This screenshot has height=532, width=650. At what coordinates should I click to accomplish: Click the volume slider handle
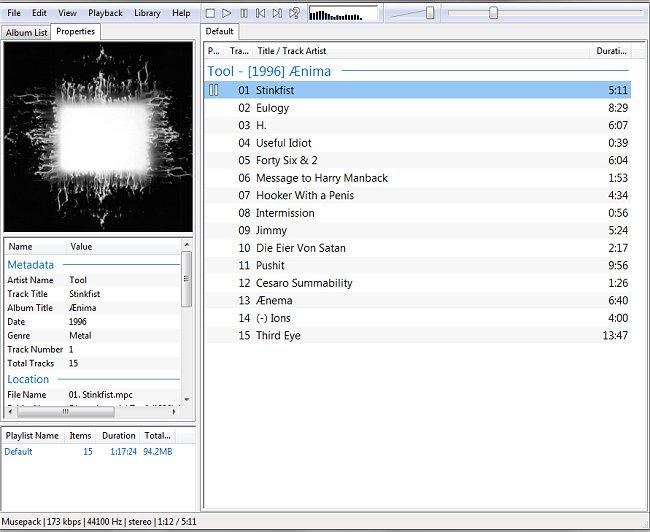(x=430, y=13)
